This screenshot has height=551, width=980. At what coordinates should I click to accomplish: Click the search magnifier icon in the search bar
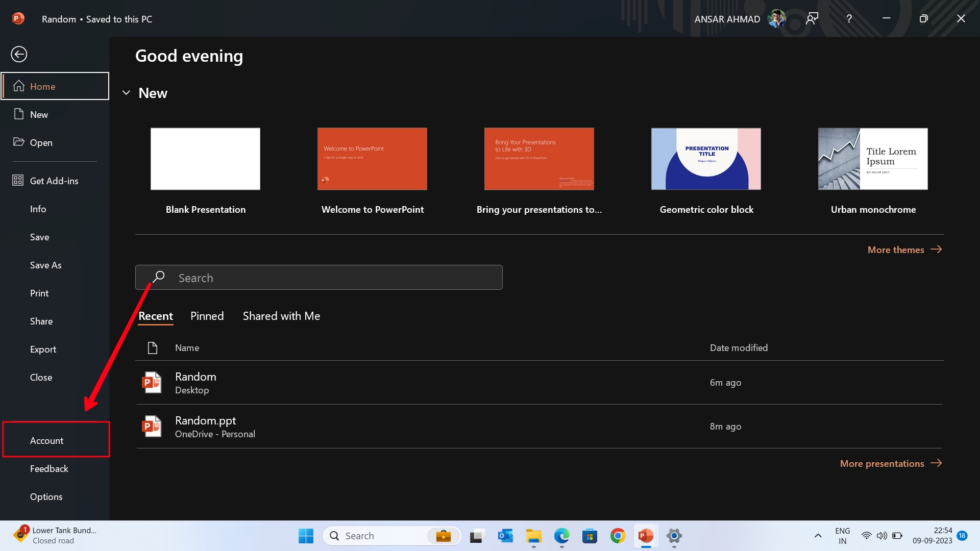click(x=158, y=277)
